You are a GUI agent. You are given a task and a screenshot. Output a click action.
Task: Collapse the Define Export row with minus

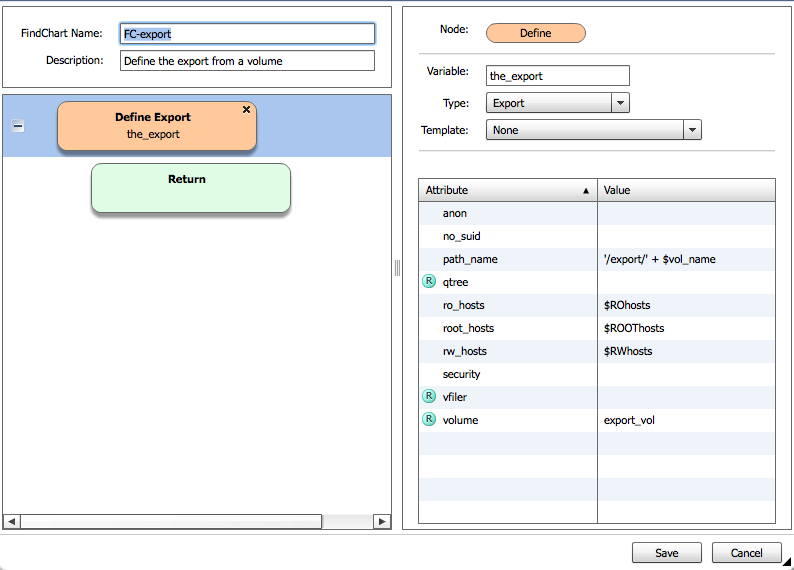point(18,126)
